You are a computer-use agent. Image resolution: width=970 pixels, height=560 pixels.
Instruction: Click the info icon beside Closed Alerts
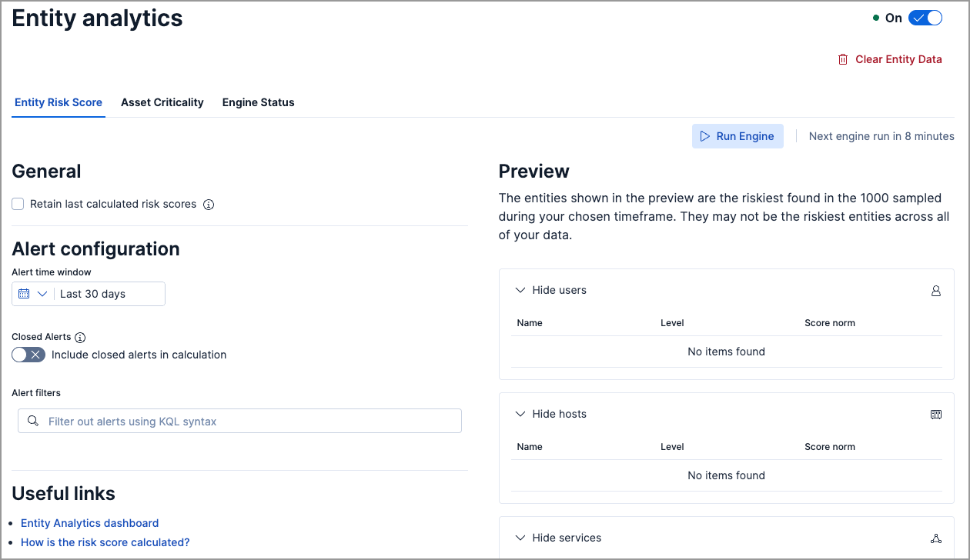point(80,338)
